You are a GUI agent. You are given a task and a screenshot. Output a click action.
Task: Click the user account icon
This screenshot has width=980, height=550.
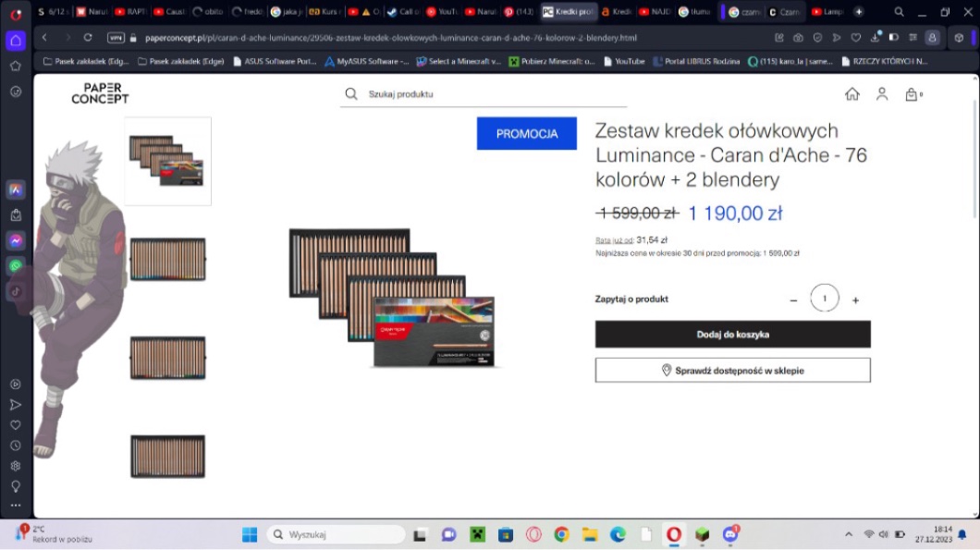pos(882,94)
